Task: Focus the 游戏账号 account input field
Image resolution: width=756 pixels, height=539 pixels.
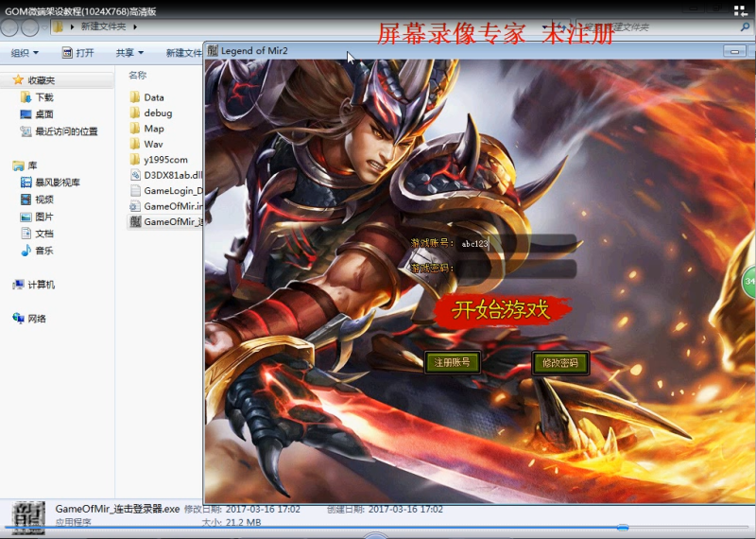Action: click(x=517, y=243)
